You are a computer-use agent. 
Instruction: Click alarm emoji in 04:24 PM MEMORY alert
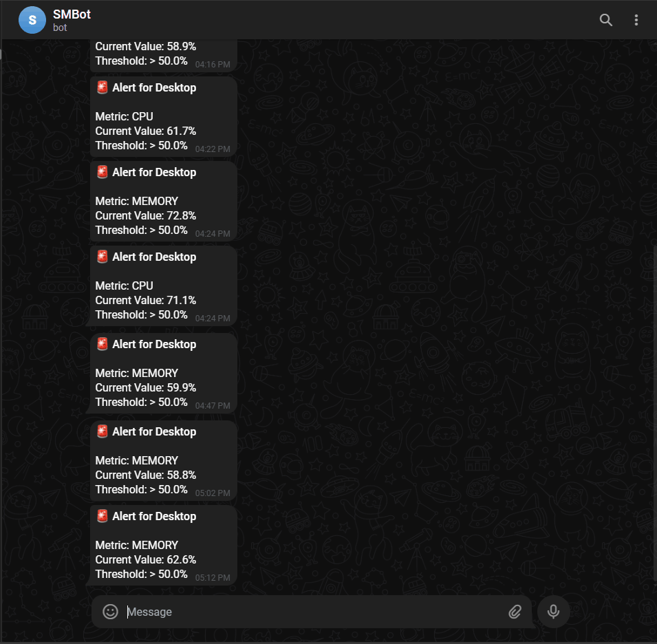[x=103, y=172]
